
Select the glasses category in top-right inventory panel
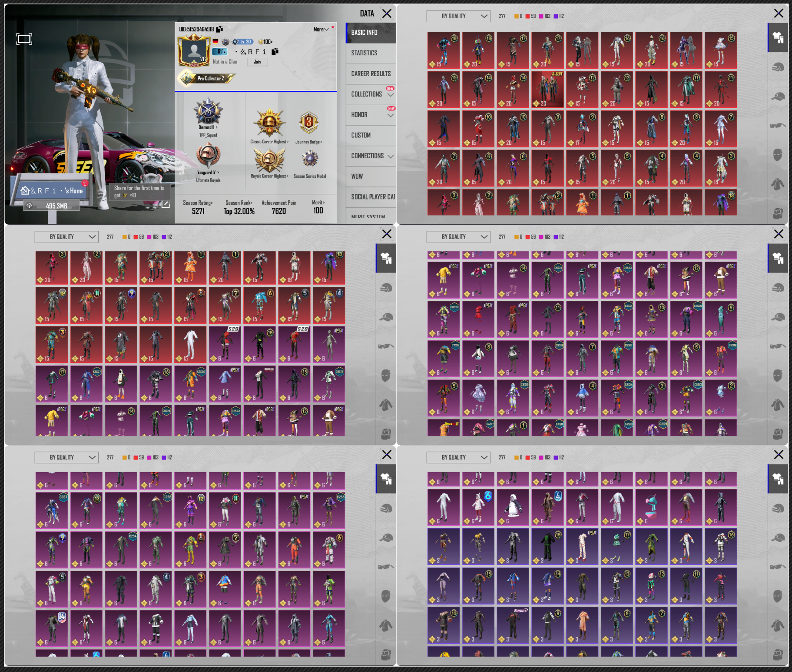coord(778,126)
